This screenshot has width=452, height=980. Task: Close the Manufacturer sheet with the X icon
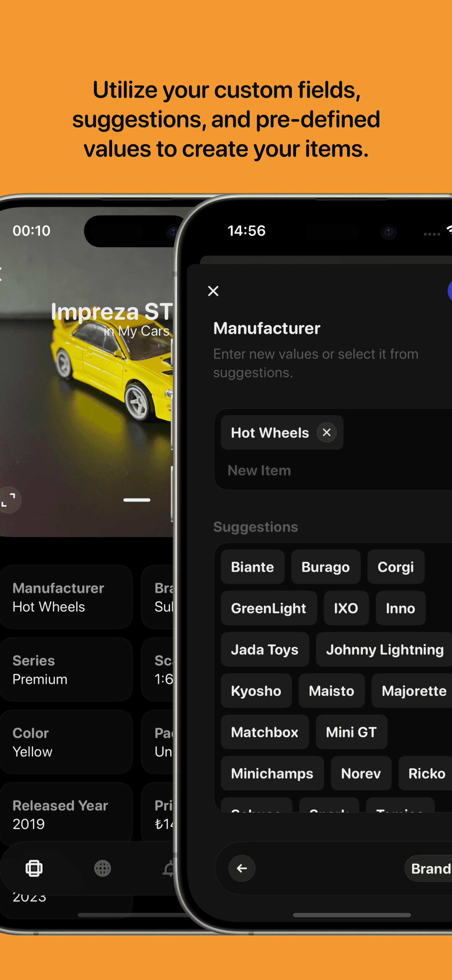pos(213,291)
